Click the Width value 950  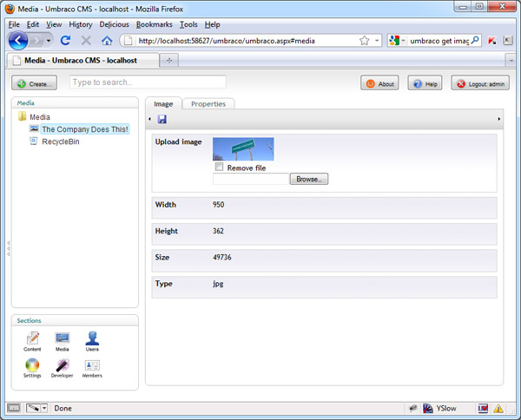218,205
